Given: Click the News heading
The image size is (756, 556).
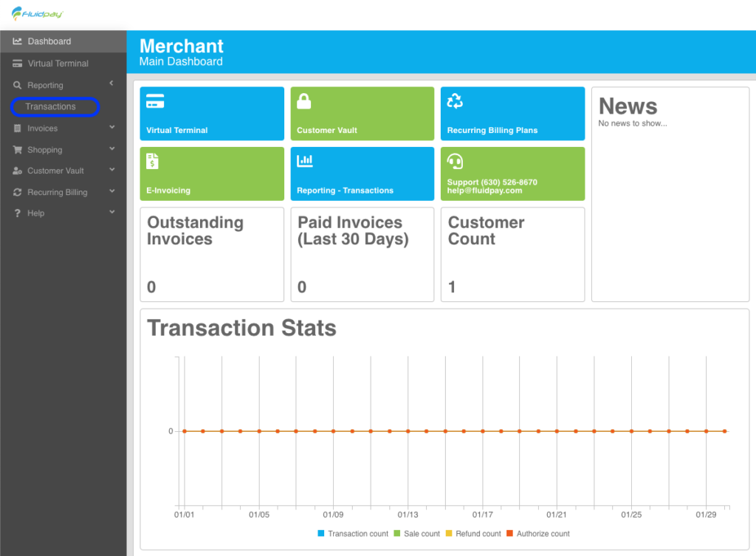Looking at the screenshot, I should click(628, 106).
